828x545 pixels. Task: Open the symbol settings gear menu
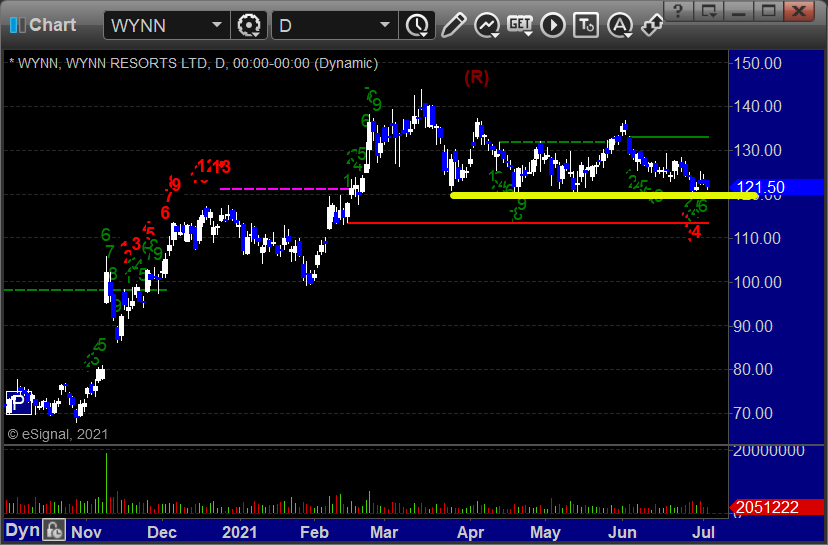click(x=249, y=25)
